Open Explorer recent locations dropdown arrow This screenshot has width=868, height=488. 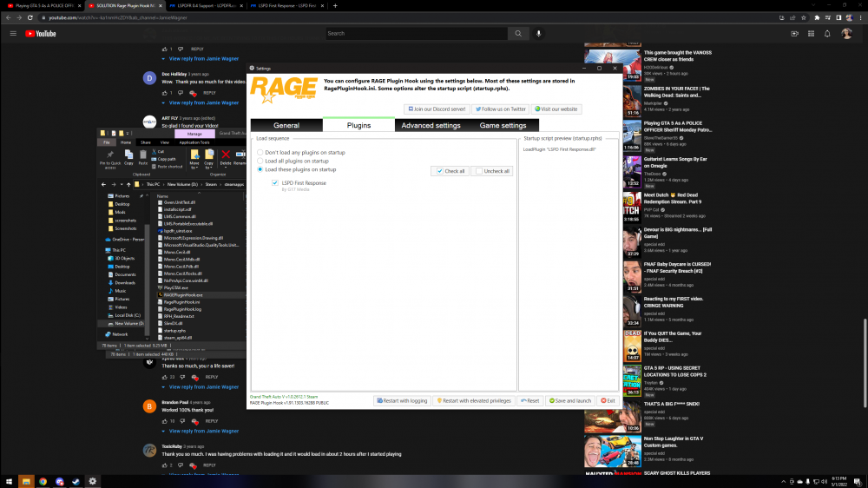(121, 184)
